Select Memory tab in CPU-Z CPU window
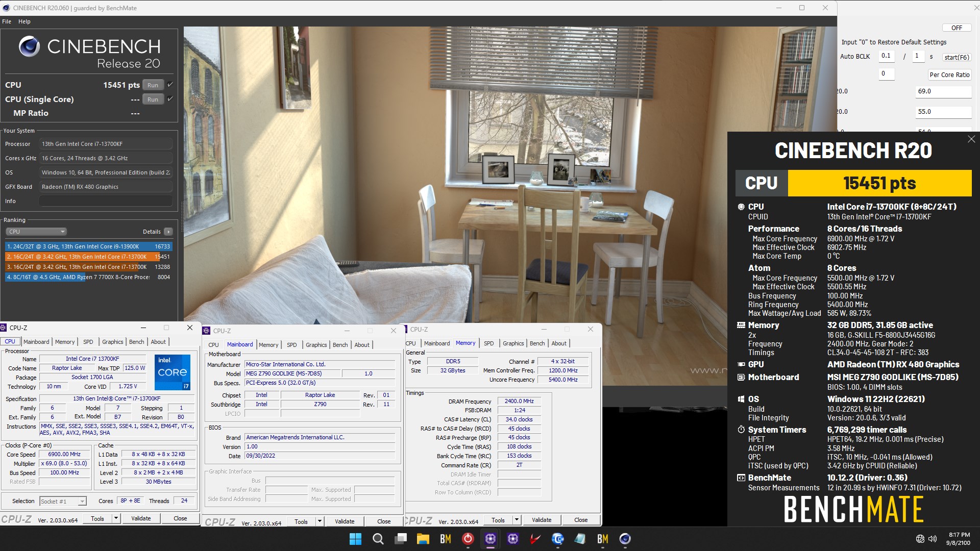980x551 pixels. point(65,342)
